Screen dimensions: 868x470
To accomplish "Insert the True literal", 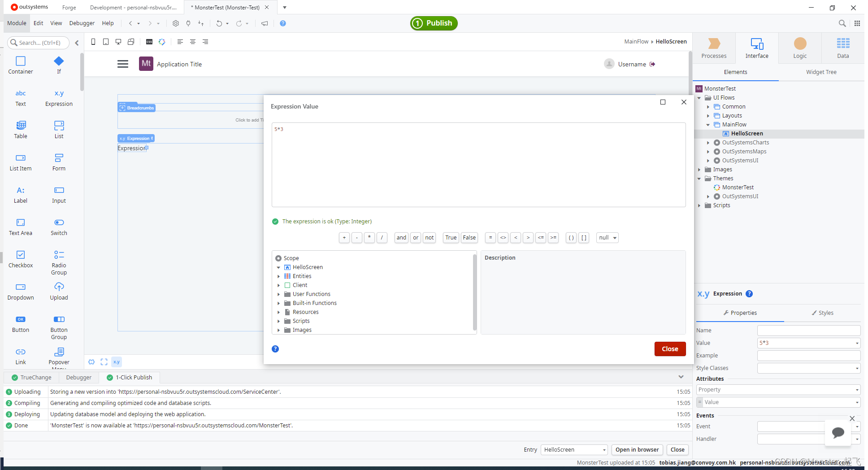I will coord(451,238).
